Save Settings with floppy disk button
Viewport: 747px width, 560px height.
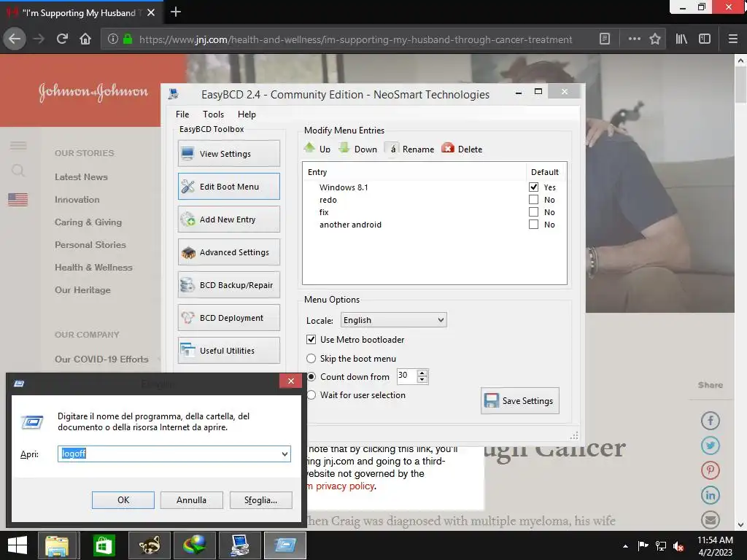click(x=519, y=401)
